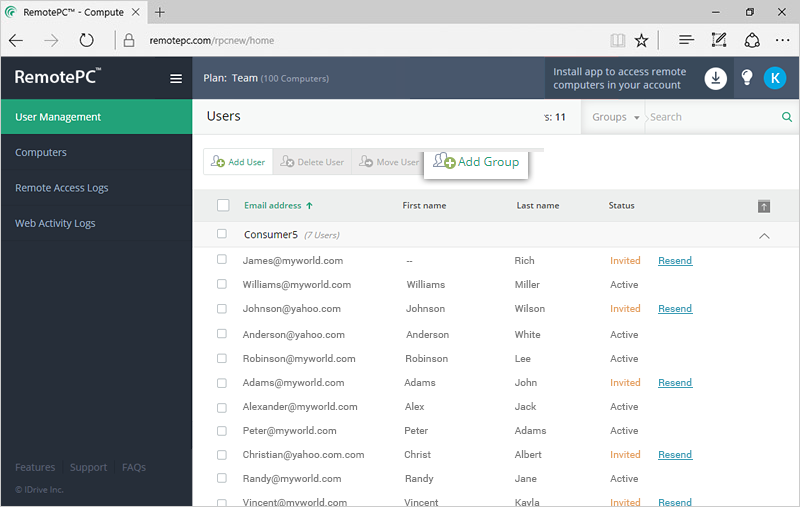Open the Groups dropdown
800x507 pixels.
click(x=615, y=117)
